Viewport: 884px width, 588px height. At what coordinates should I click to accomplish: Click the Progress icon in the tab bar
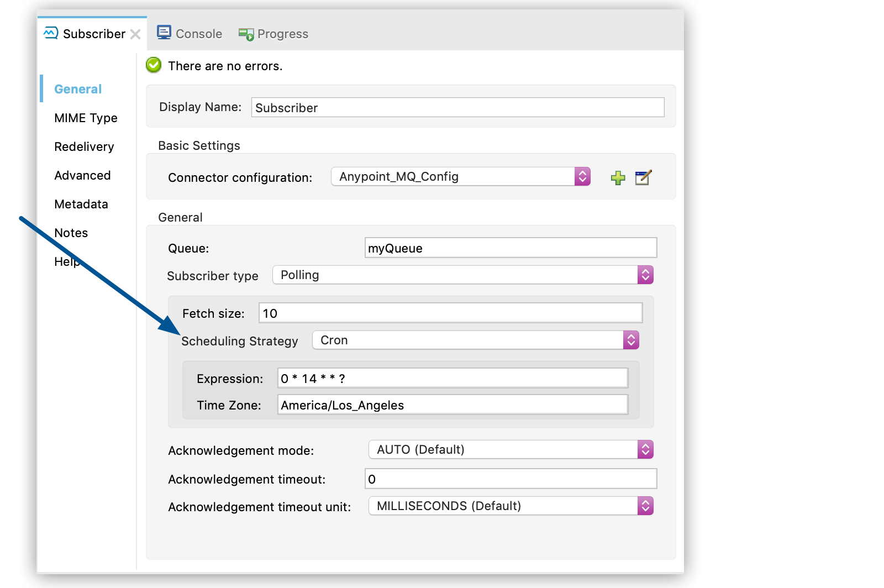click(245, 34)
